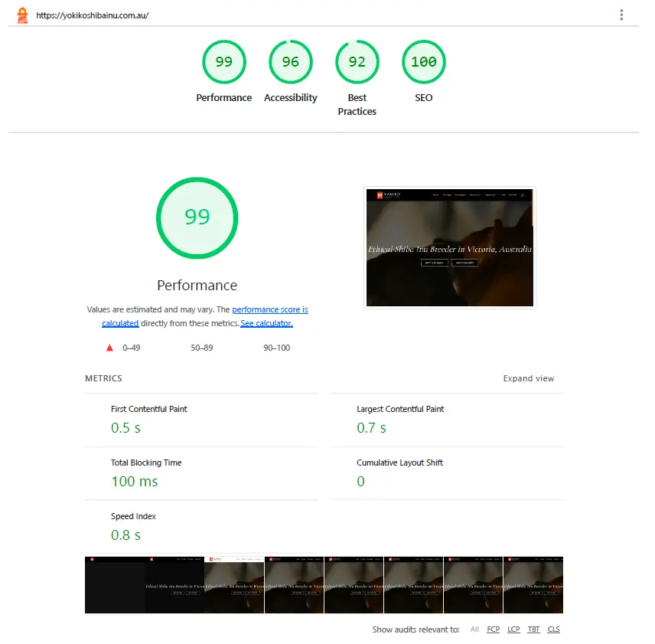Viewport: 655px width, 644px height.
Task: Click the Total Blocking Time metric
Action: tap(201, 473)
